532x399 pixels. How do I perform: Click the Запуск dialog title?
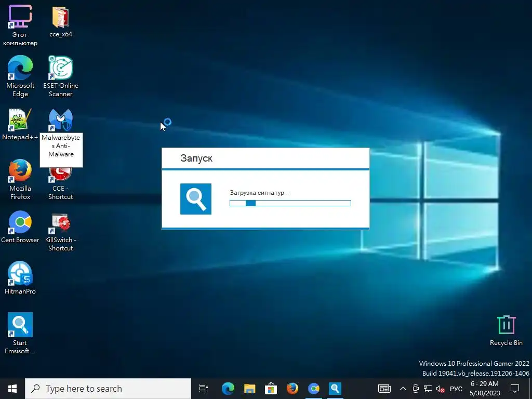pyautogui.click(x=196, y=158)
